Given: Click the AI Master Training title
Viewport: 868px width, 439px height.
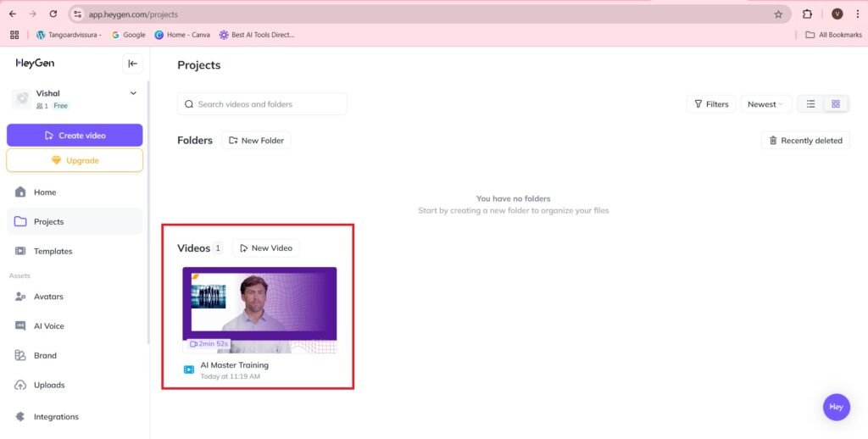Looking at the screenshot, I should (x=234, y=364).
